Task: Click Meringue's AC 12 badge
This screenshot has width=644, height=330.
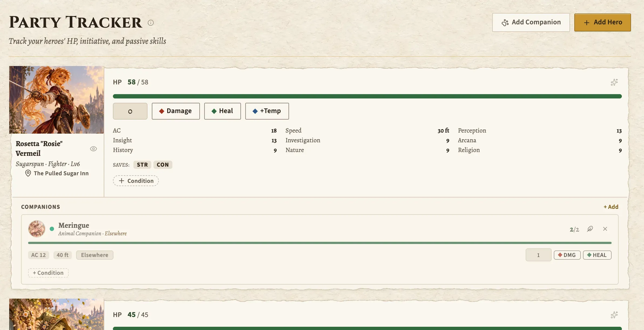Action: pos(38,255)
